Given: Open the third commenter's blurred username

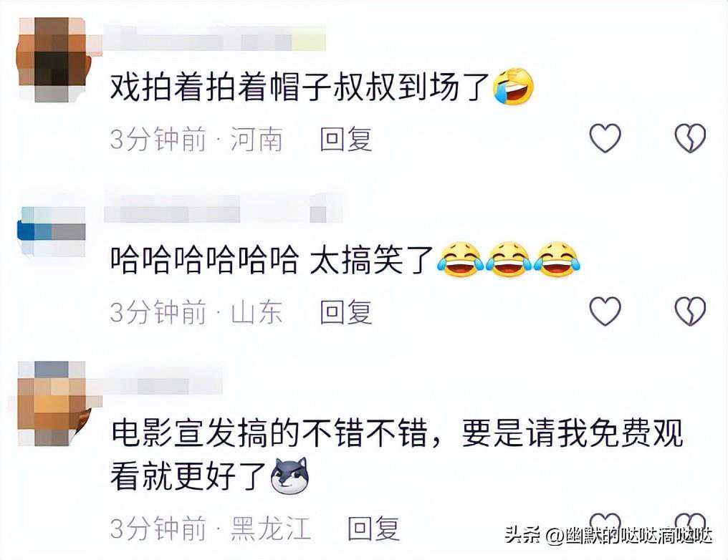Looking at the screenshot, I should click(163, 382).
